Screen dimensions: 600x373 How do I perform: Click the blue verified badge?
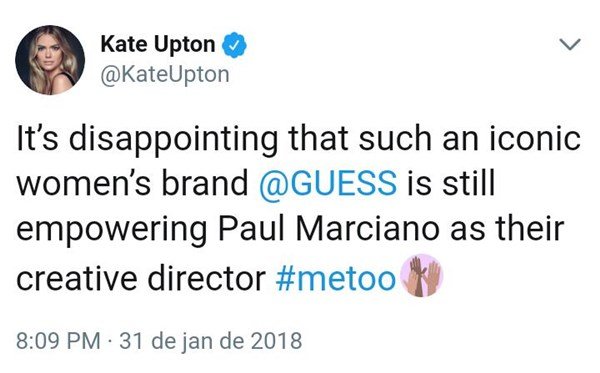click(x=234, y=45)
